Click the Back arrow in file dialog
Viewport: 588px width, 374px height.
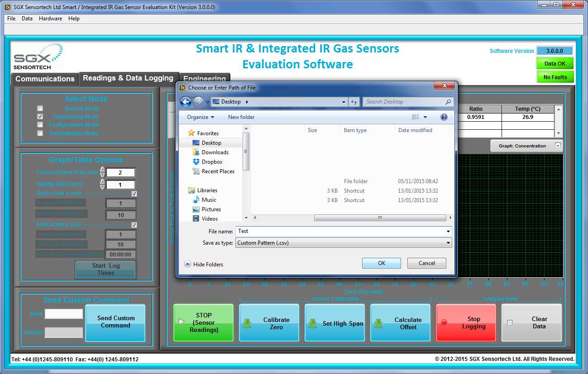point(186,102)
